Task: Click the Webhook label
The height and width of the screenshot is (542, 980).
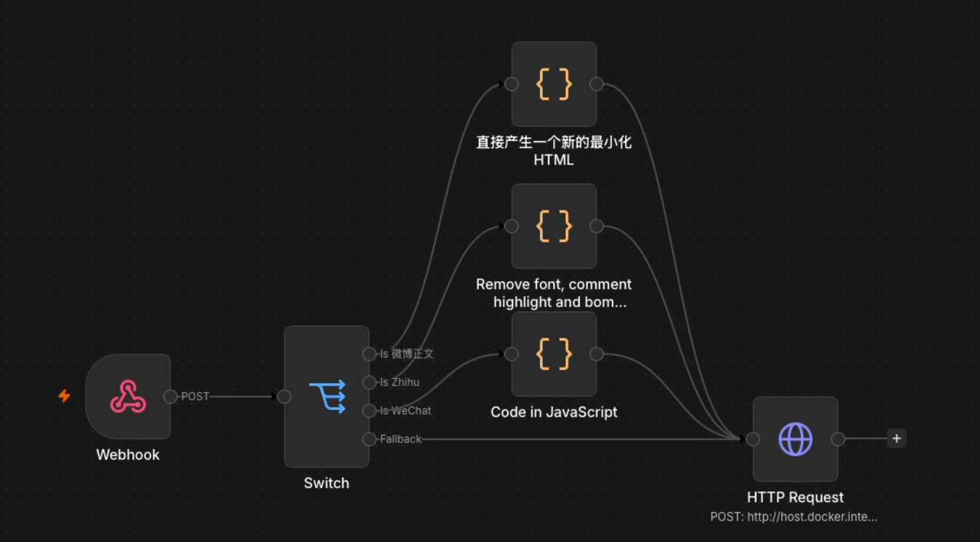Action: [128, 455]
